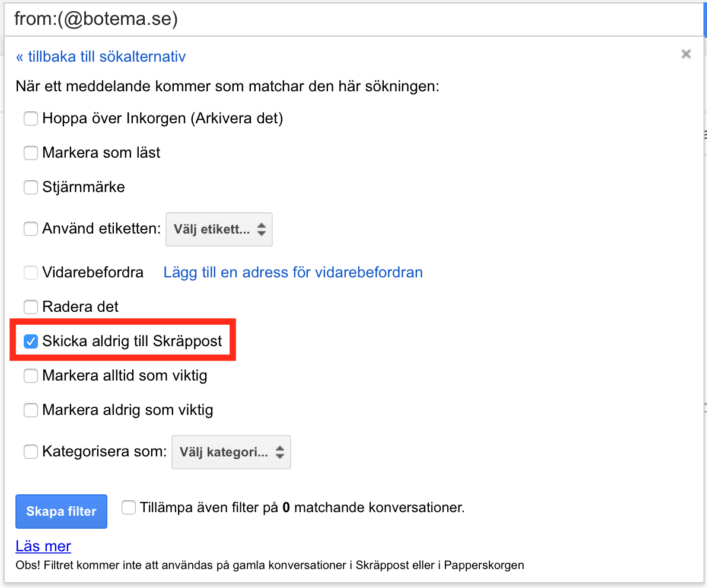This screenshot has width=707, height=588.
Task: Enable 'Markera alltid som viktig'
Action: coord(31,376)
